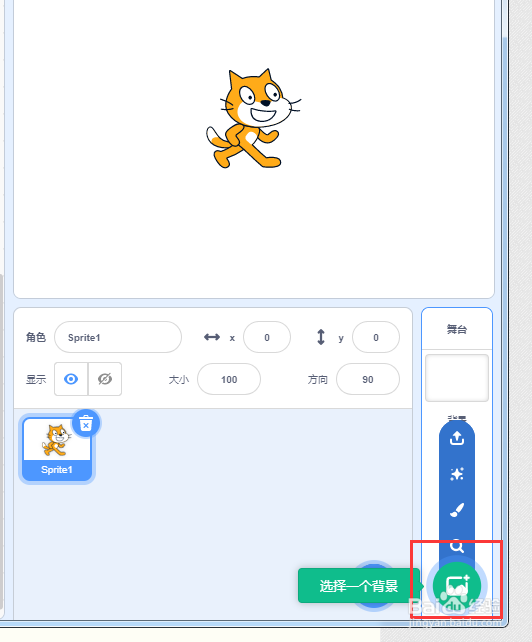The image size is (532, 642).
Task: Edit the sprite size value 100
Action: pyautogui.click(x=229, y=380)
